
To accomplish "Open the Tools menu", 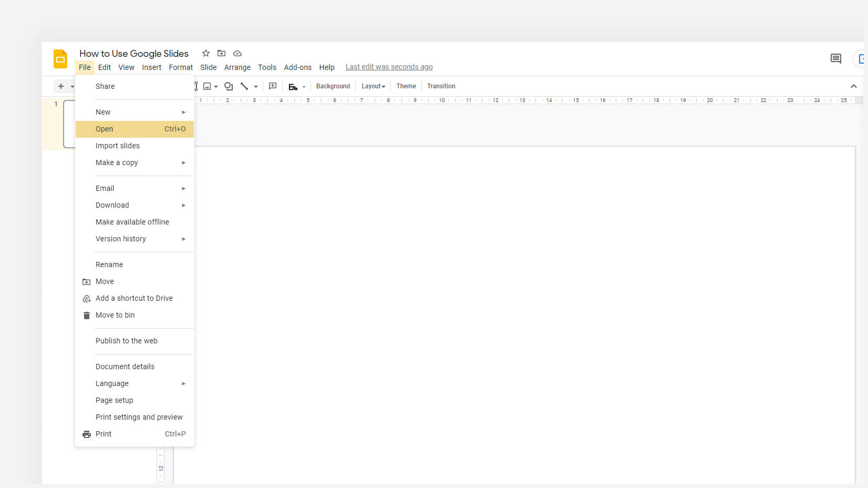I will [267, 67].
